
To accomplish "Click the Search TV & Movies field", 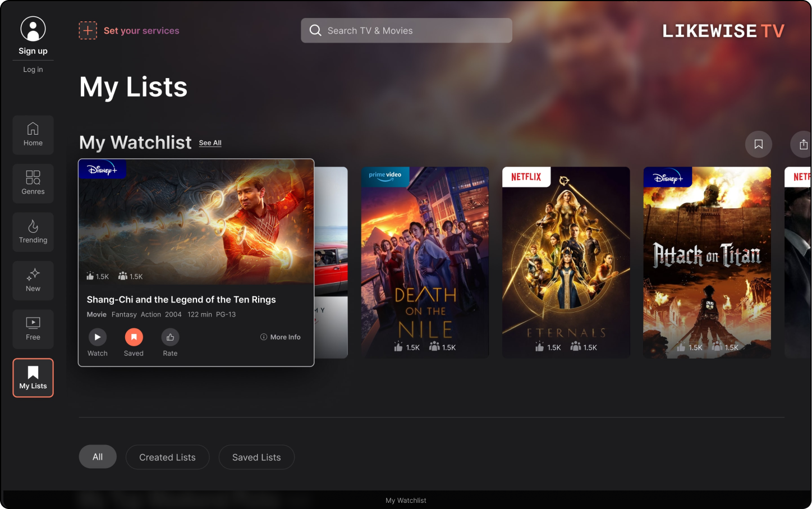I will [x=406, y=30].
